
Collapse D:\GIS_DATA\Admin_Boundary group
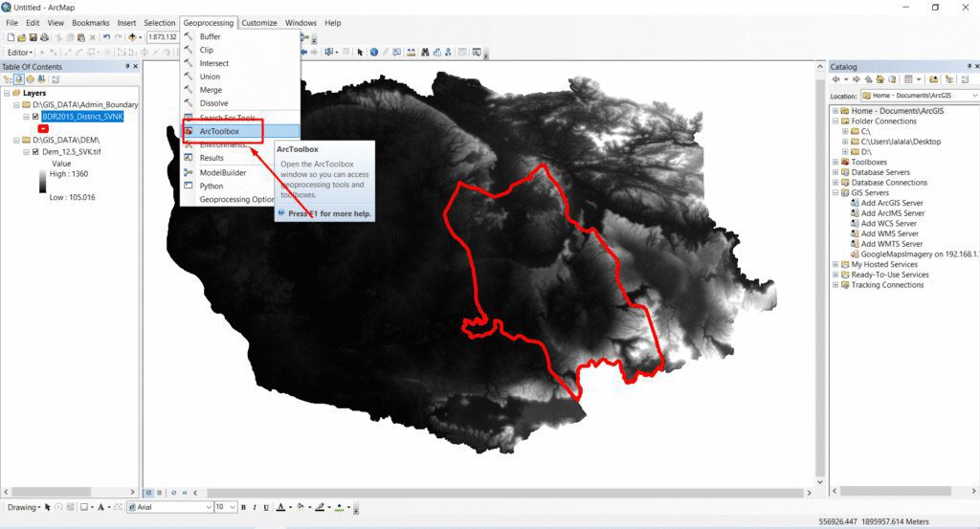coord(17,105)
